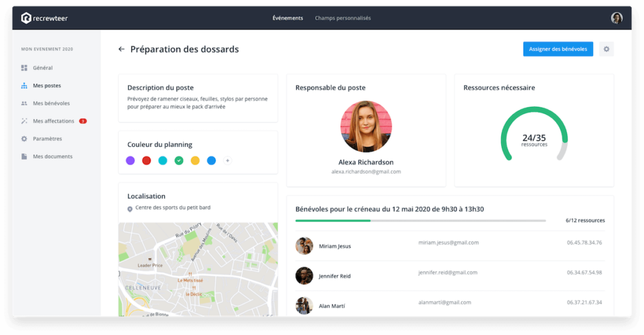Click Le Mets tissé restaurant on map
Viewport: 644px width, 335px height.
pos(190,280)
